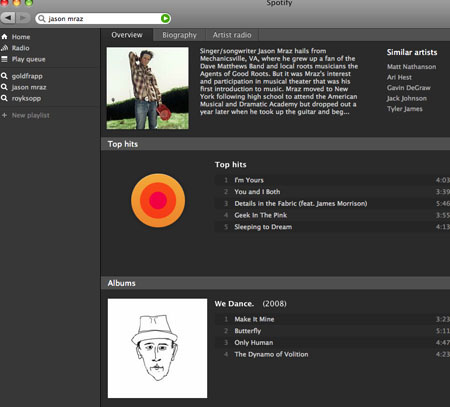Click the We Dance. album title

click(x=234, y=304)
